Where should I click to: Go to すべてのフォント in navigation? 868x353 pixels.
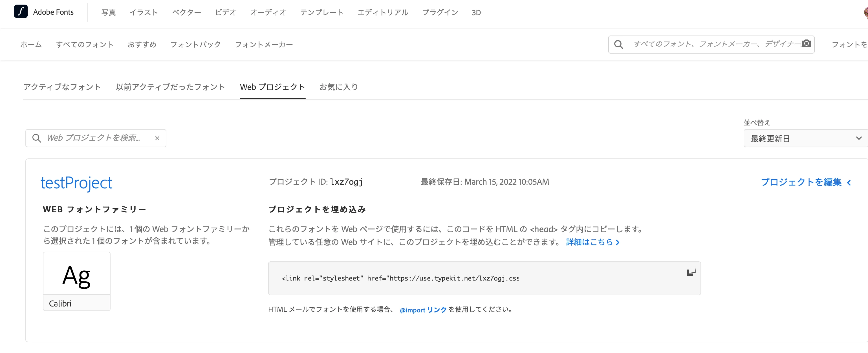(85, 45)
